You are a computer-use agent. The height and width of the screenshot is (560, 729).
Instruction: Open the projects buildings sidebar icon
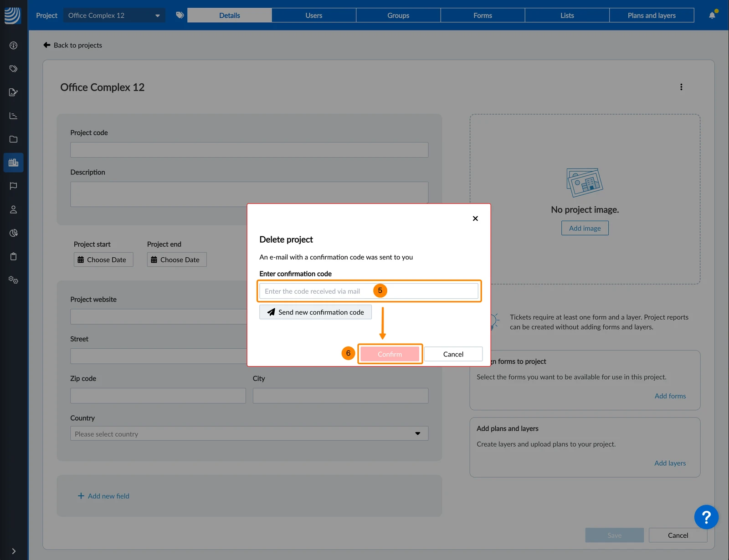[13, 163]
